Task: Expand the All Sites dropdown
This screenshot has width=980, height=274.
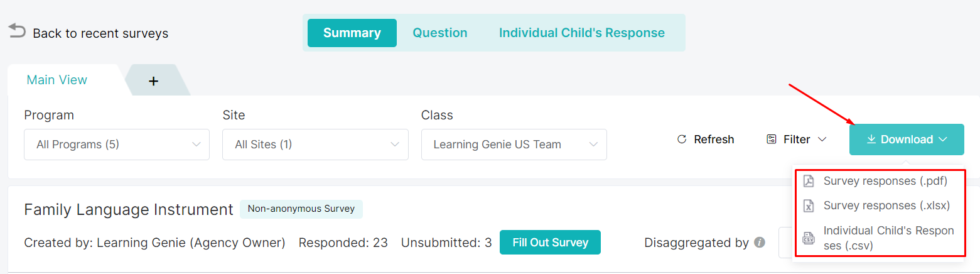Action: pyautogui.click(x=315, y=145)
